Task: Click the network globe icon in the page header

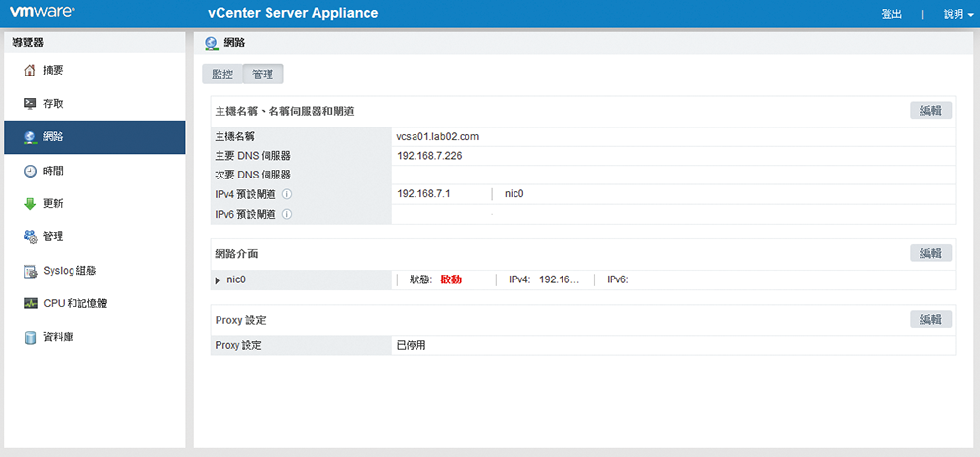Action: [212, 42]
